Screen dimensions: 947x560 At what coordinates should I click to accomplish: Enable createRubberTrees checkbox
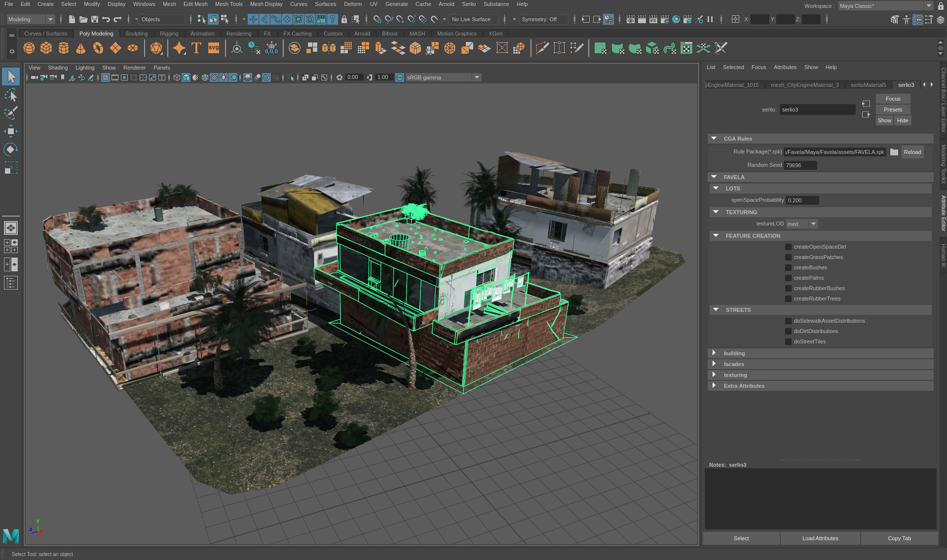[x=788, y=299]
